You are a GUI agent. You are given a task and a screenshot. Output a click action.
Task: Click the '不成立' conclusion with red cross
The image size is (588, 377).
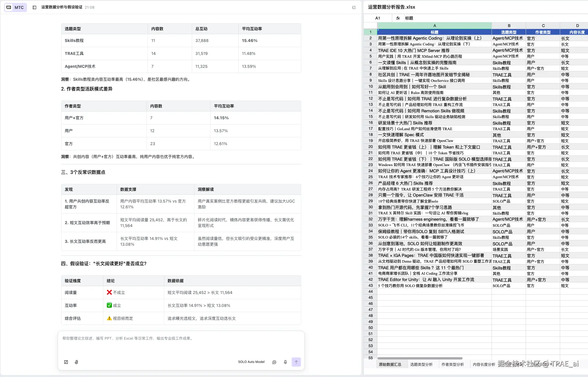point(116,293)
